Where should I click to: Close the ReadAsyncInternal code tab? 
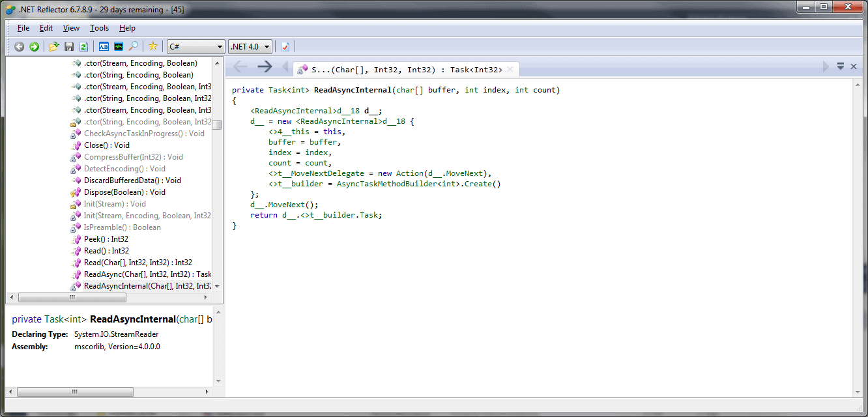tap(510, 69)
